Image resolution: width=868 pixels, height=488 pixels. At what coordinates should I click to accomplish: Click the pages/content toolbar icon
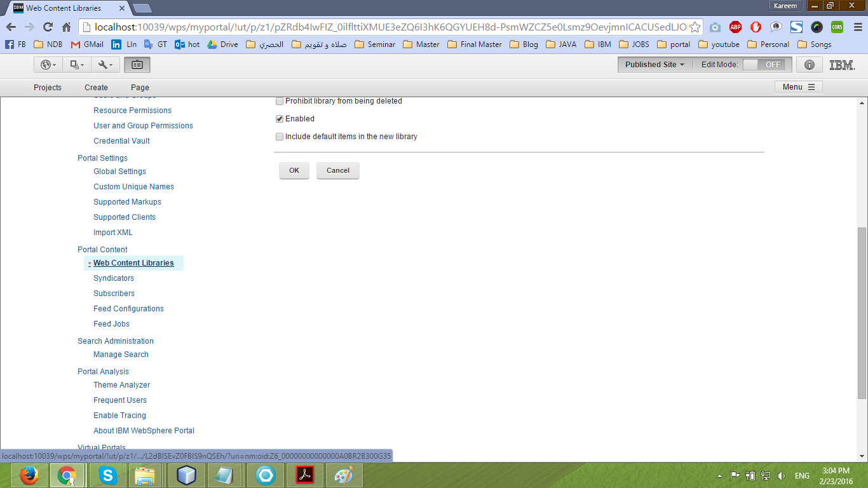[75, 64]
